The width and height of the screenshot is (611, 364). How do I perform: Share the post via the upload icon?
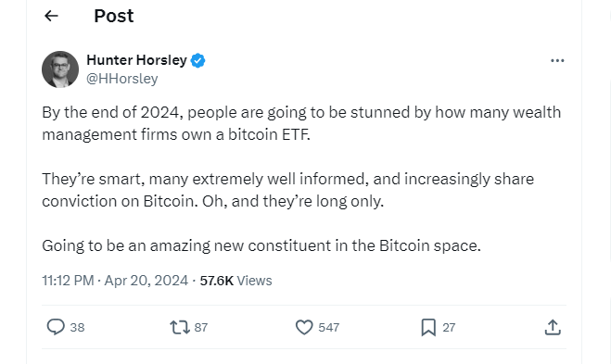tap(553, 327)
